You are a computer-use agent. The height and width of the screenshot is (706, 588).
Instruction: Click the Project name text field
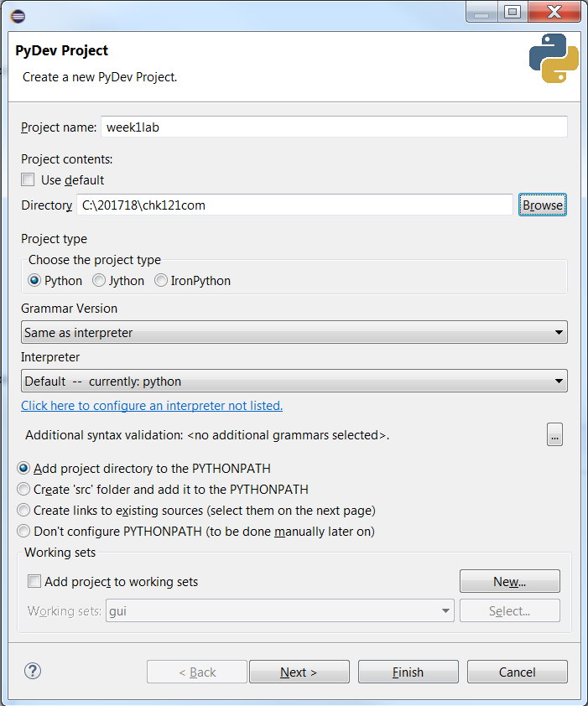point(334,127)
